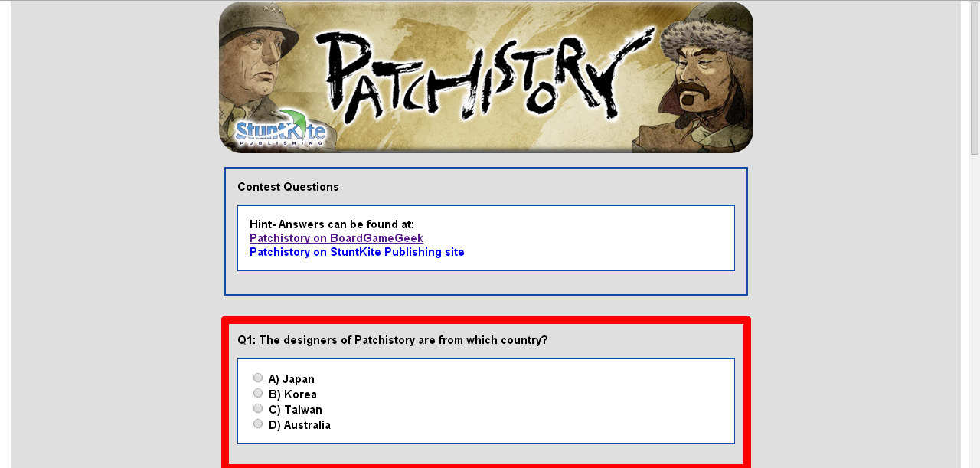Click the Patchistory brush-lettered banner title
The image size is (980, 468).
tap(484, 77)
